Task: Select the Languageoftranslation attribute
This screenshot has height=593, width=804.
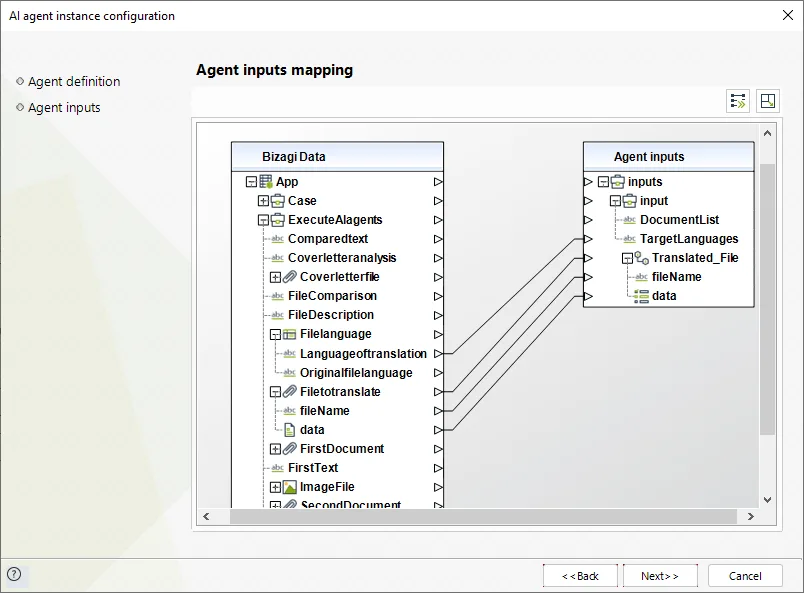Action: point(363,353)
